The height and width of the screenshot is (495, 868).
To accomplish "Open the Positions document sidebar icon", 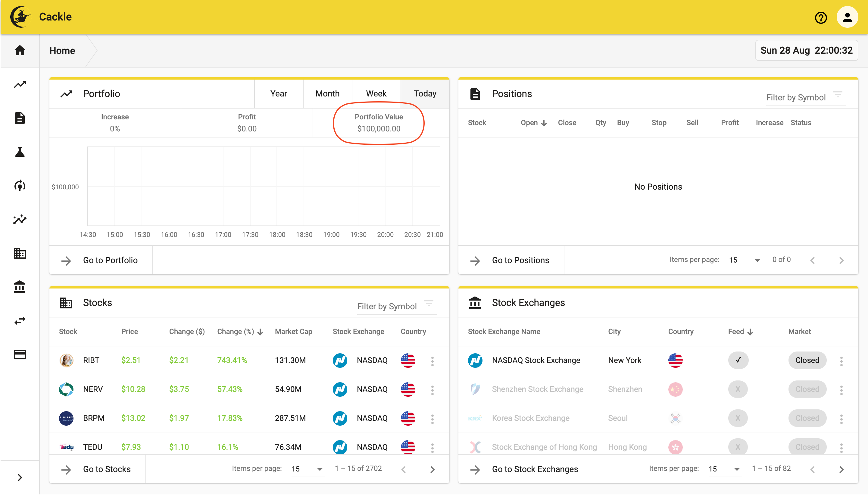I will click(x=20, y=118).
